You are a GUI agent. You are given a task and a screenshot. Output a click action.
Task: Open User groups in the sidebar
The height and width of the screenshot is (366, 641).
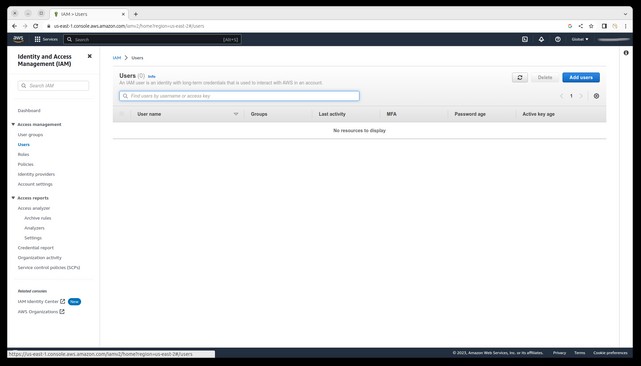click(30, 135)
